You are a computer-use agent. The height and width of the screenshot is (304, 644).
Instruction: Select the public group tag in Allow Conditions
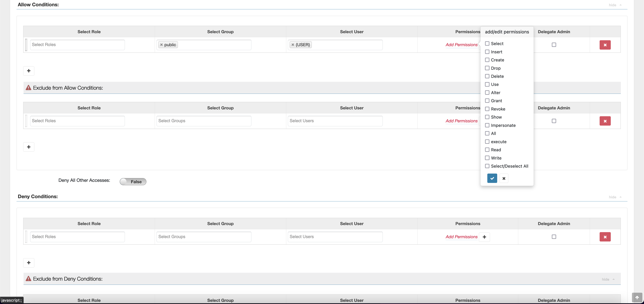(170, 44)
